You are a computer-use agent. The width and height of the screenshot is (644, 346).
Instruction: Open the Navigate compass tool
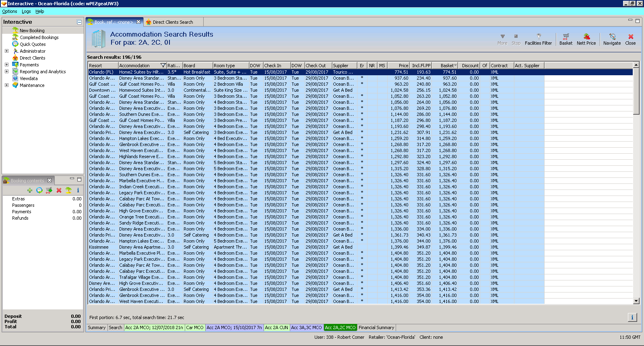pyautogui.click(x=612, y=39)
